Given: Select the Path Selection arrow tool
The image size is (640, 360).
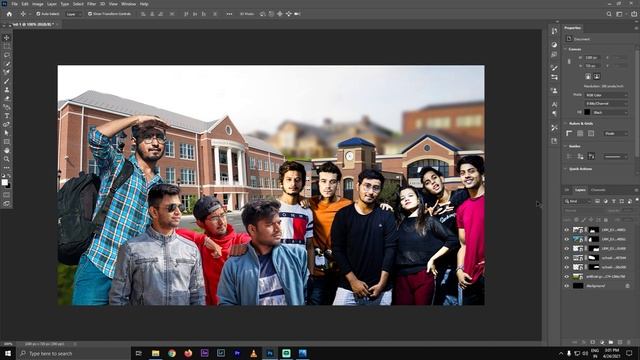Looking at the screenshot, I should coord(7,133).
